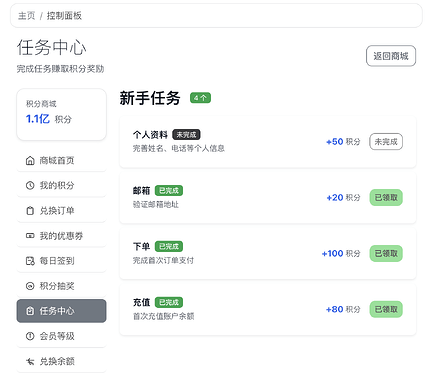Click the clipboard icon beside 兑换订单
The image size is (430, 375).
(30, 211)
